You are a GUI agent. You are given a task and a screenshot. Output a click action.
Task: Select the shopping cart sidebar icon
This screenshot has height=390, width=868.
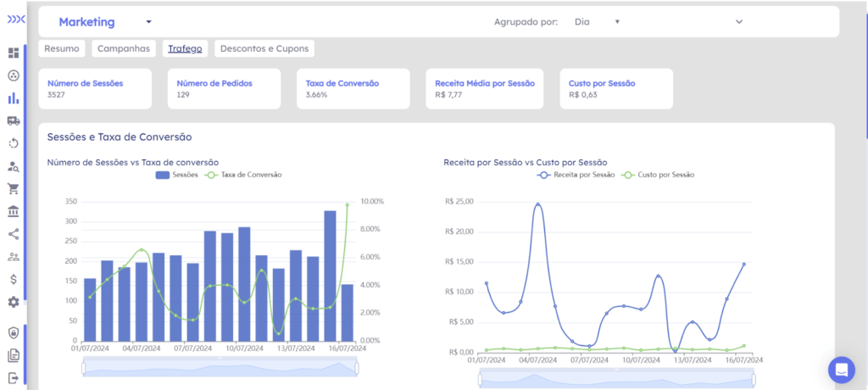coord(14,189)
